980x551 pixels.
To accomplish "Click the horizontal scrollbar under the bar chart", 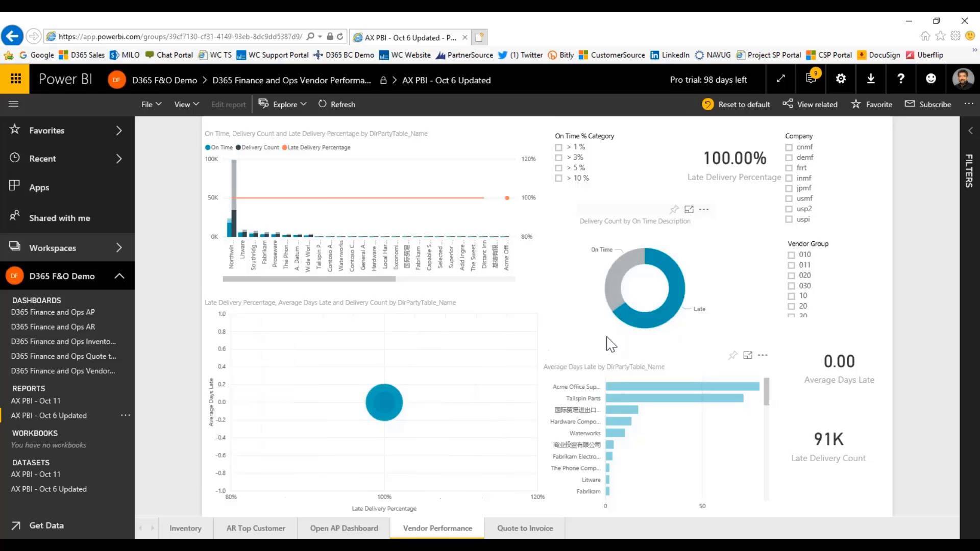I will click(309, 279).
